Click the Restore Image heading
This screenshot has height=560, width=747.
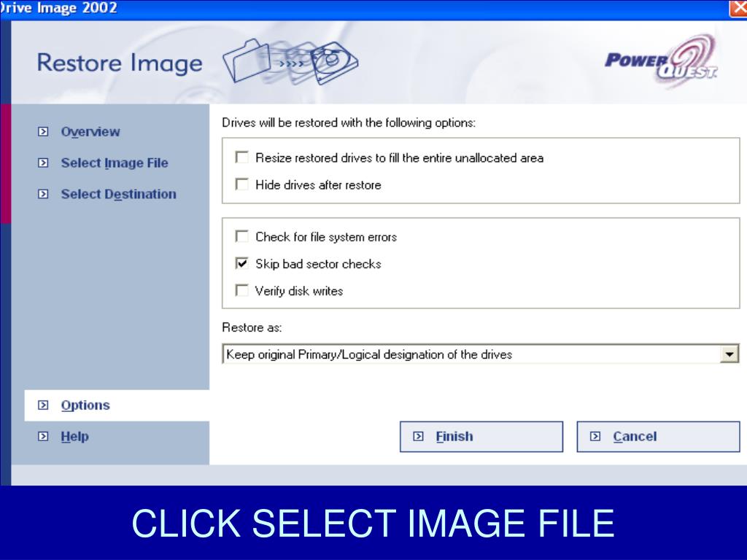coord(120,63)
